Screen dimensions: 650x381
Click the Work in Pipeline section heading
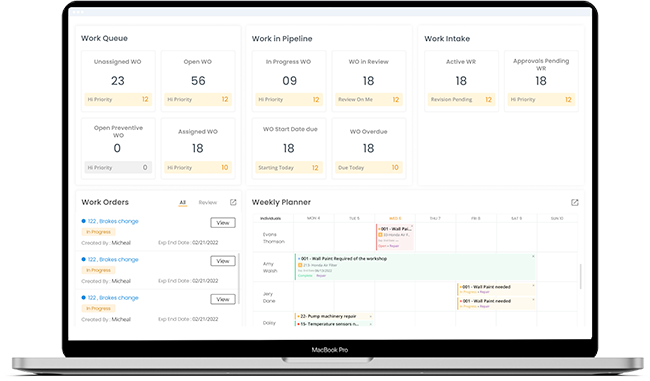point(282,39)
